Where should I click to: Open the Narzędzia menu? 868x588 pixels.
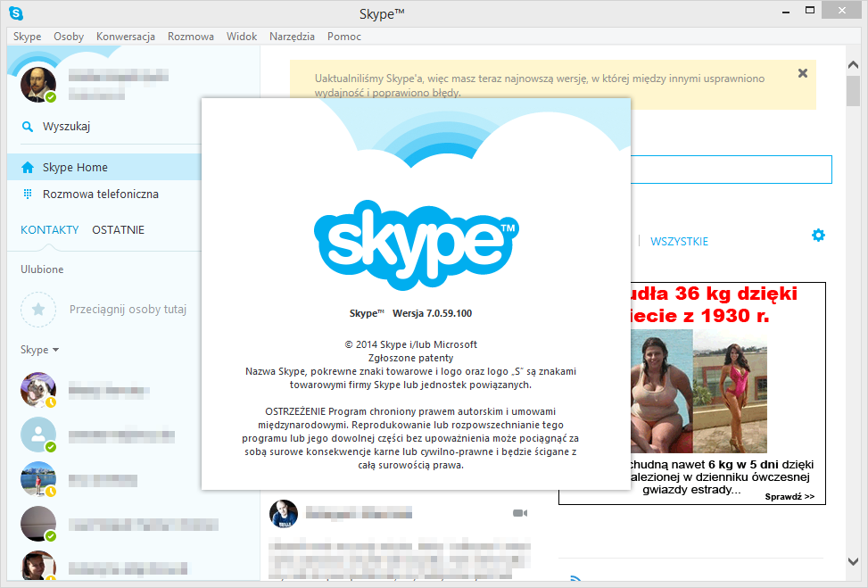coord(293,37)
